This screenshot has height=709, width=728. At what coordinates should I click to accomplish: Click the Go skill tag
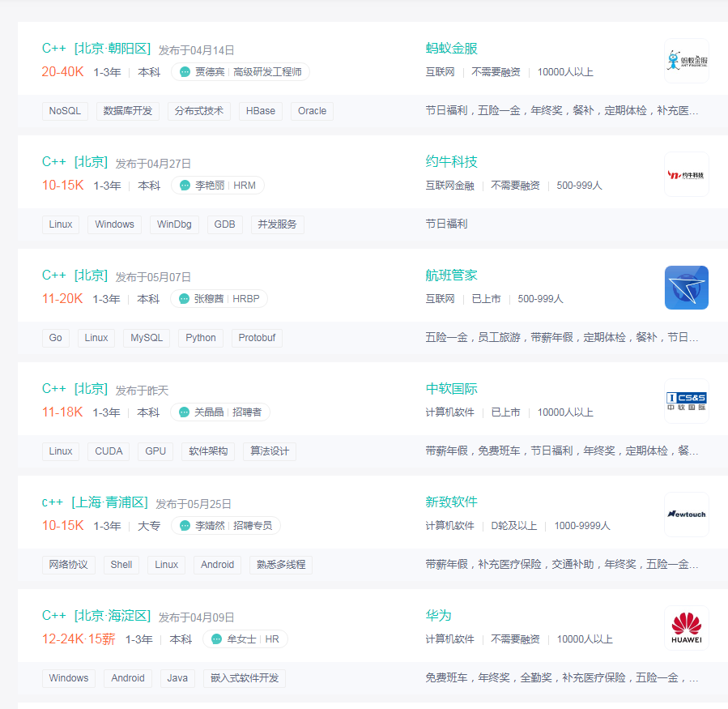tap(55, 338)
